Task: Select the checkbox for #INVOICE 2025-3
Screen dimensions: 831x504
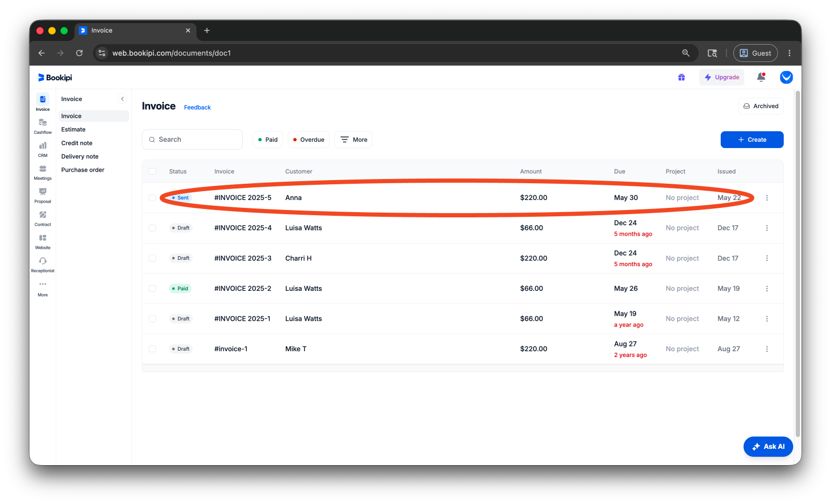Action: 152,258
